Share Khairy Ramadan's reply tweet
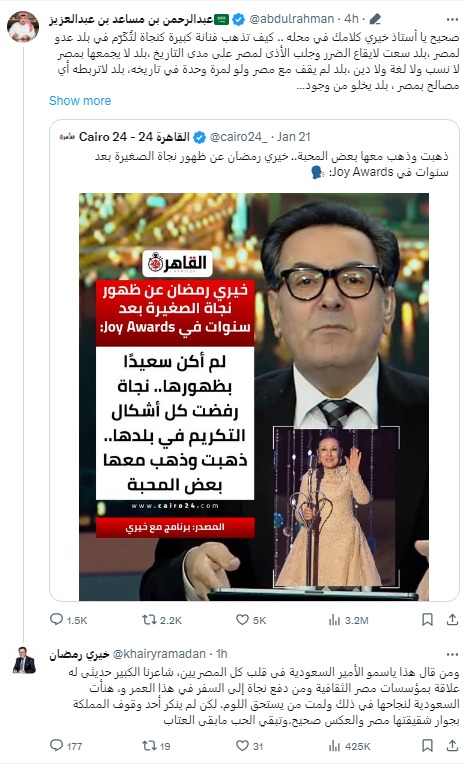464x768 pixels. coord(452,745)
